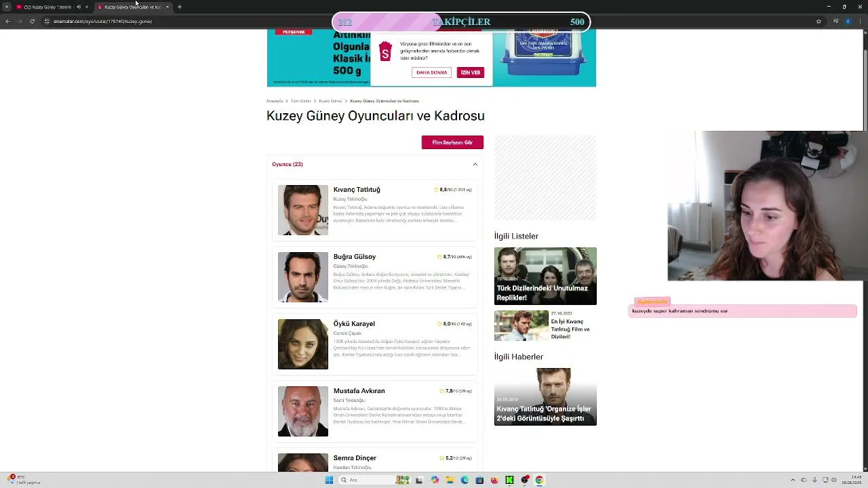
Task: Click Öykü Karayel's rating star
Action: pos(439,324)
